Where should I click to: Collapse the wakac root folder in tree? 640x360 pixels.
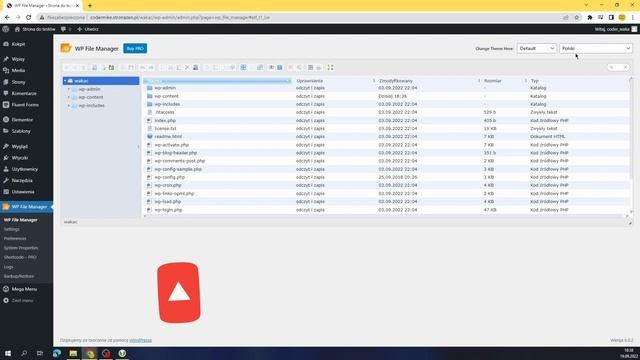(x=65, y=81)
